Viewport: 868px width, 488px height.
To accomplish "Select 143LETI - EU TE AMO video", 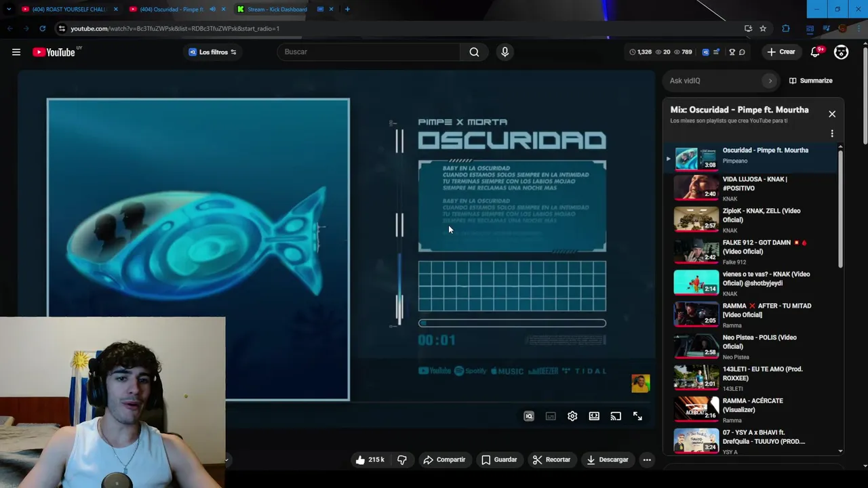I will pos(751,378).
